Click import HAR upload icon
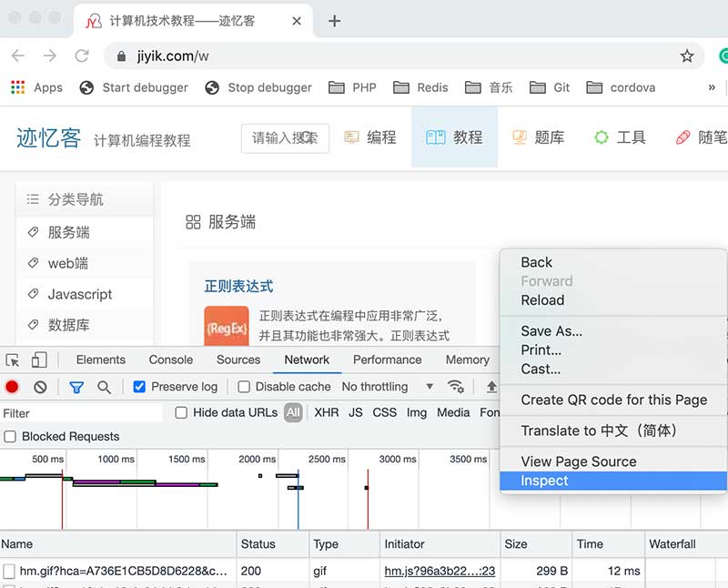 coord(491,387)
